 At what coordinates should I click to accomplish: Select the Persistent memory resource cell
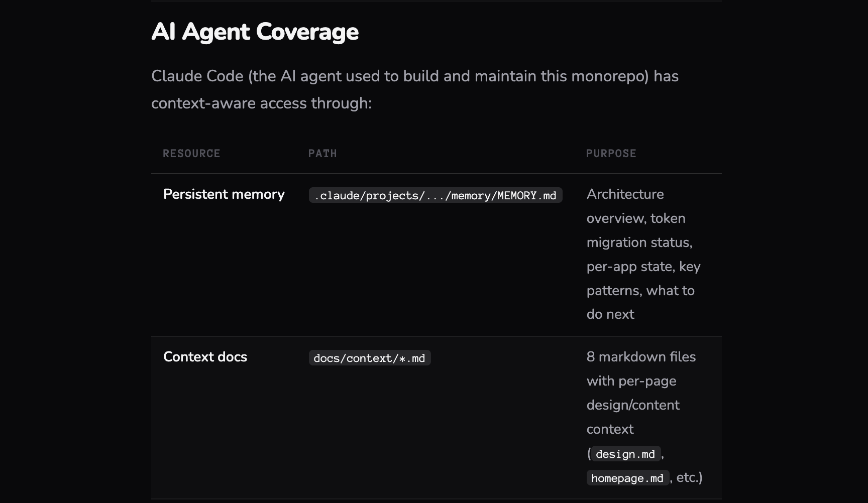(224, 194)
